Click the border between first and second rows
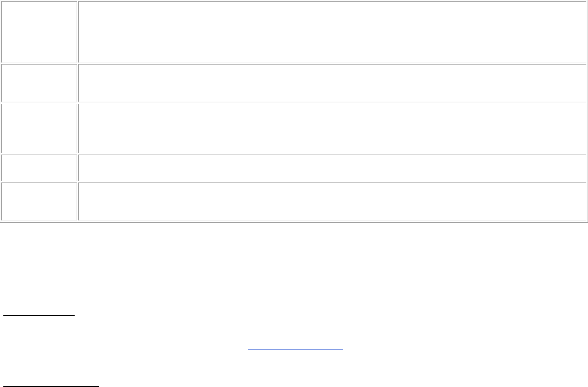The height and width of the screenshot is (387, 588). tap(294, 63)
